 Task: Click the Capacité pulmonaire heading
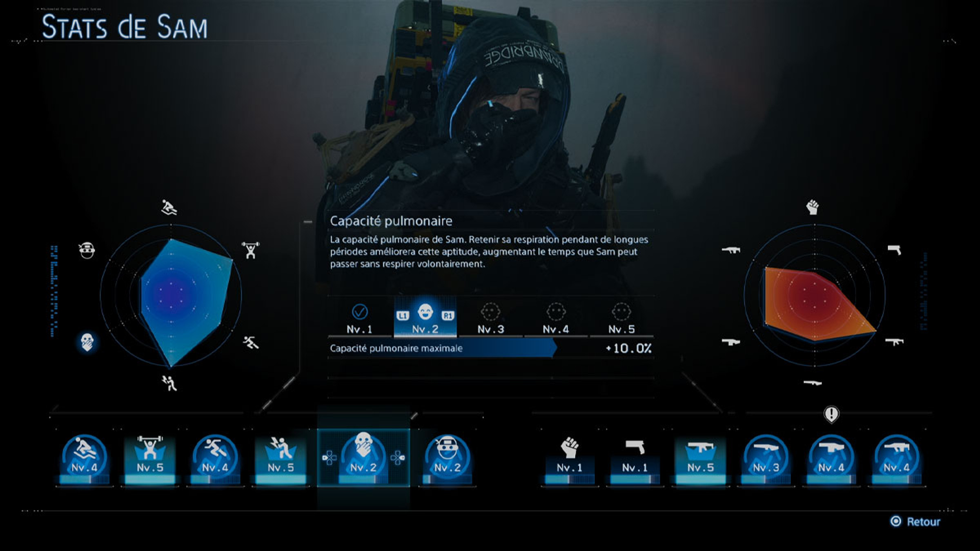(391, 221)
